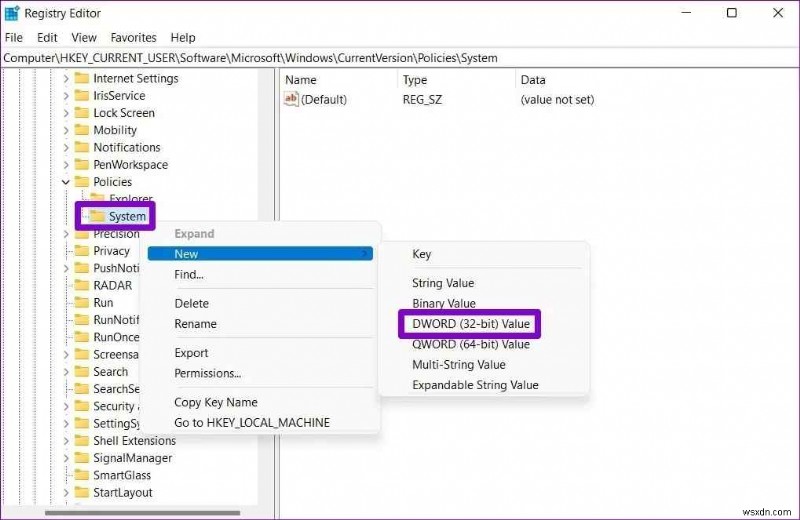Select Binary Value in the submenu

click(x=444, y=304)
